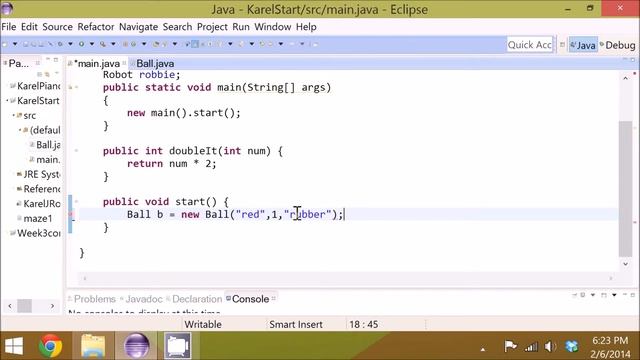Image resolution: width=640 pixels, height=360 pixels.
Task: Show hidden system tray icons
Action: pos(483,349)
